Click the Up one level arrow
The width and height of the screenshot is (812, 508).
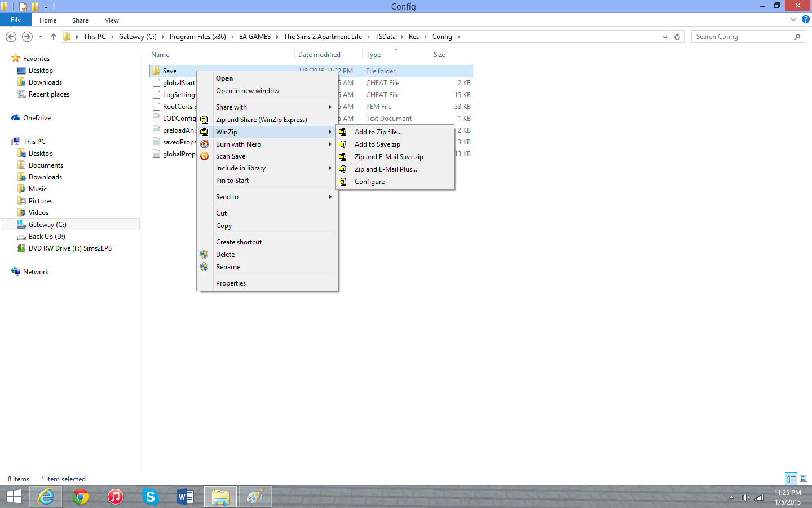54,37
